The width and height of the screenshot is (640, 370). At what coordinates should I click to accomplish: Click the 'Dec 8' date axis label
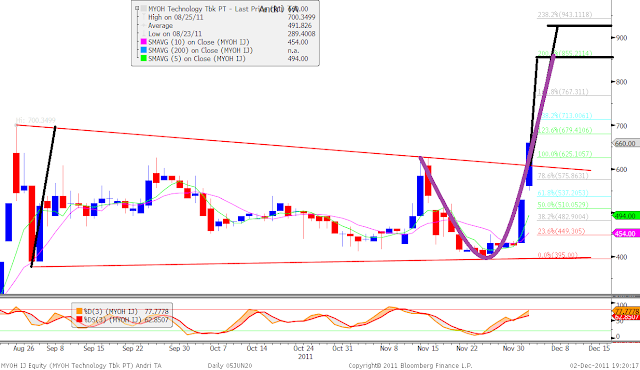[560, 348]
